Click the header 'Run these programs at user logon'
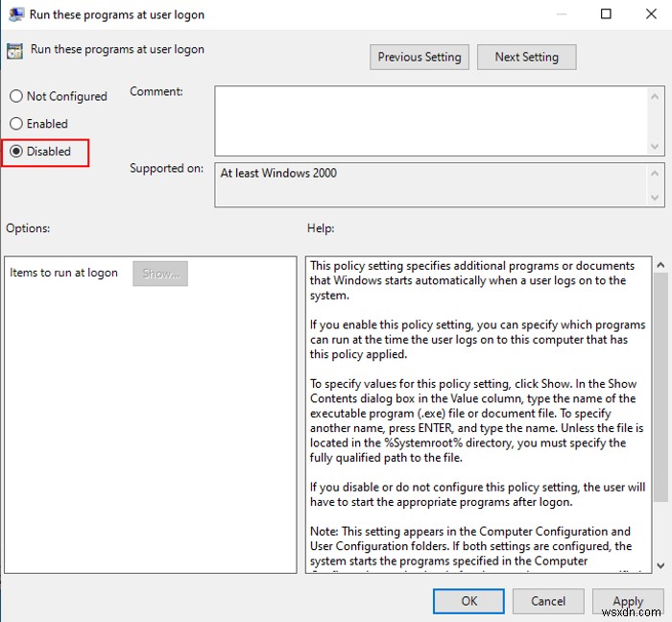This screenshot has height=622, width=672. pos(117,49)
